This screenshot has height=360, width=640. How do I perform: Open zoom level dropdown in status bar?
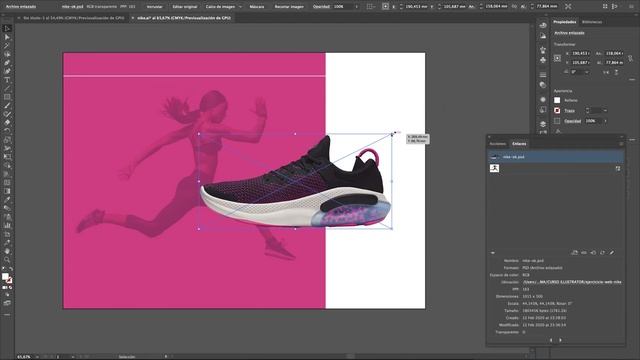point(37,357)
